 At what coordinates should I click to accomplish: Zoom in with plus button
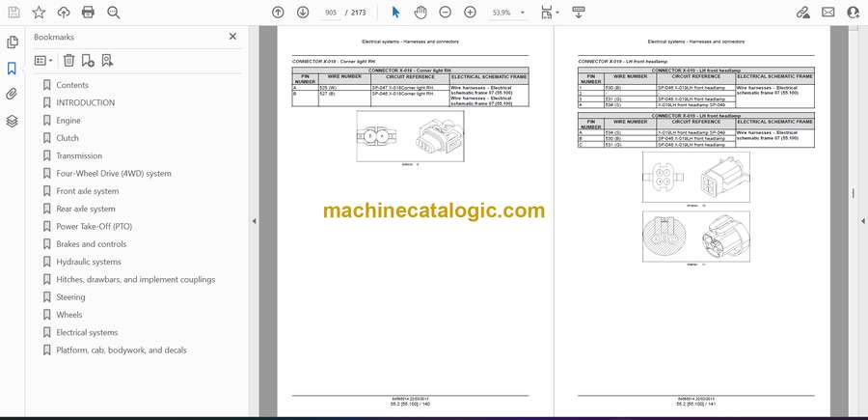[470, 13]
